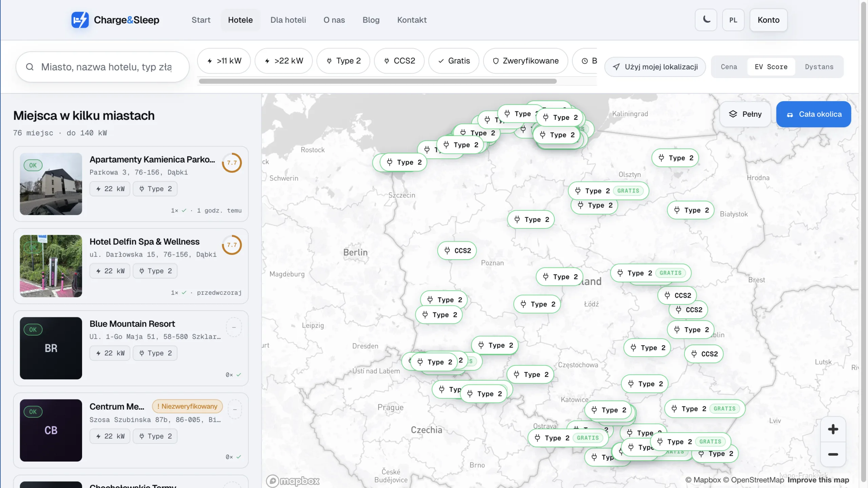The width and height of the screenshot is (868, 488).
Task: Click the Mapbox logo on the map
Action: (293, 481)
